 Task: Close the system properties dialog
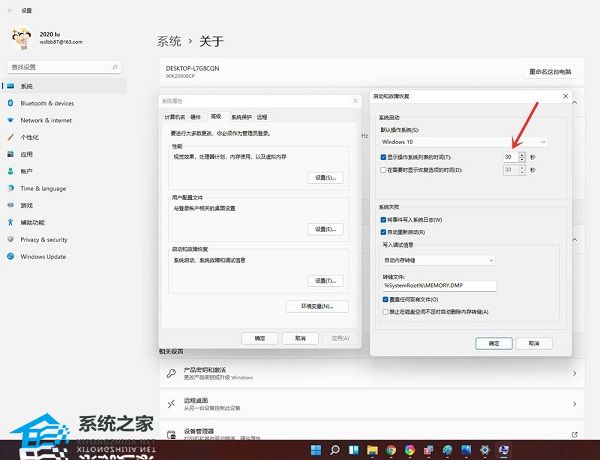click(355, 101)
